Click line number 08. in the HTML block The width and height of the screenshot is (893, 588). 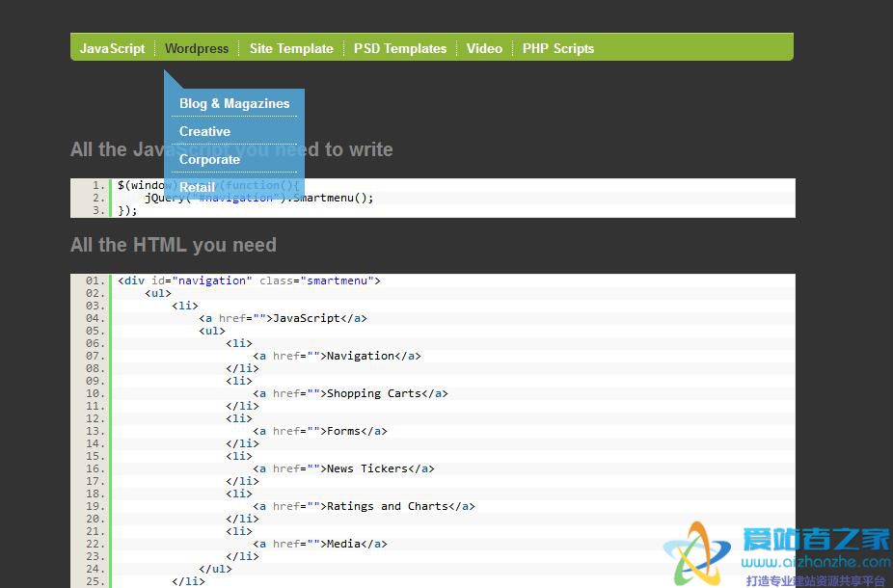point(95,368)
